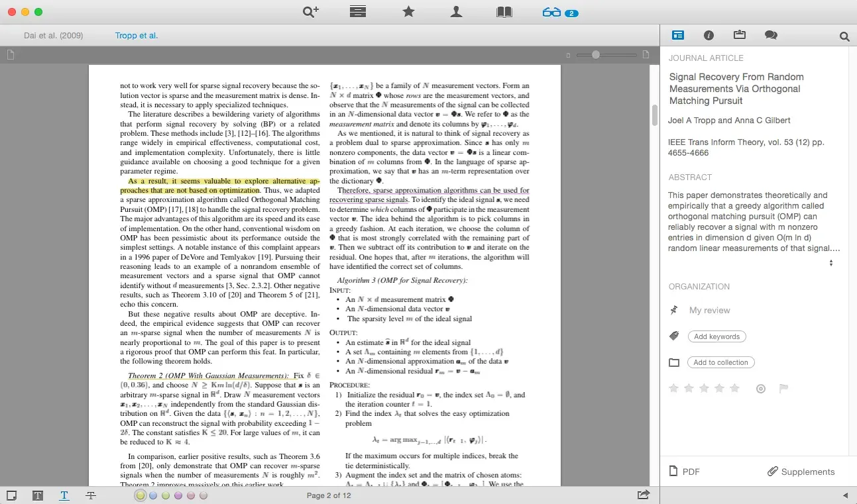Open the Add to collection dropdown
Viewport: 857px width, 504px height.
pos(720,362)
